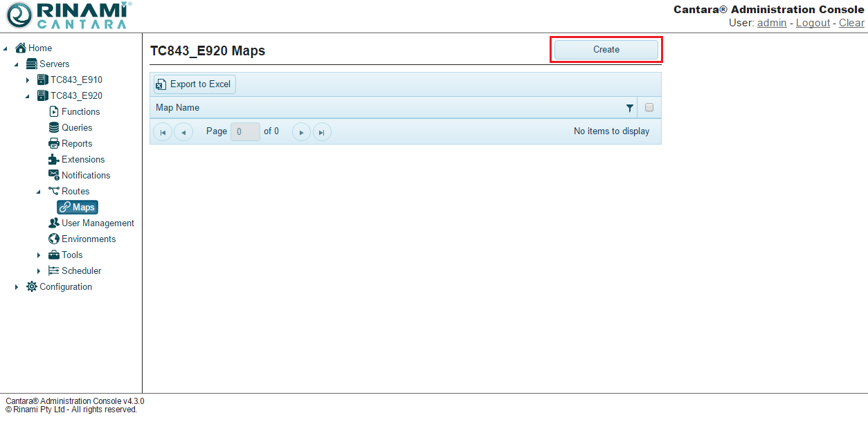The image size is (868, 422).
Task: Click the Extensions puzzle icon
Action: click(54, 160)
